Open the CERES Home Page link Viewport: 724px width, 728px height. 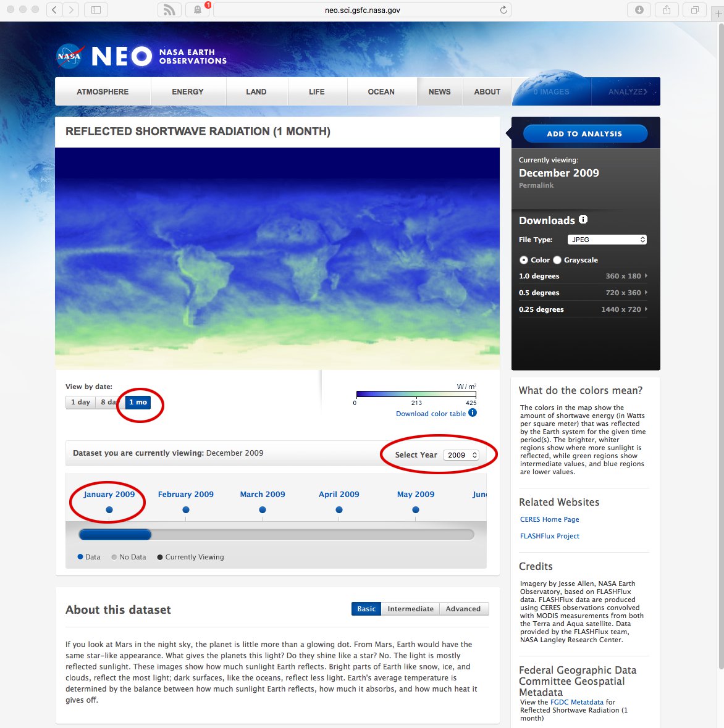pos(549,519)
